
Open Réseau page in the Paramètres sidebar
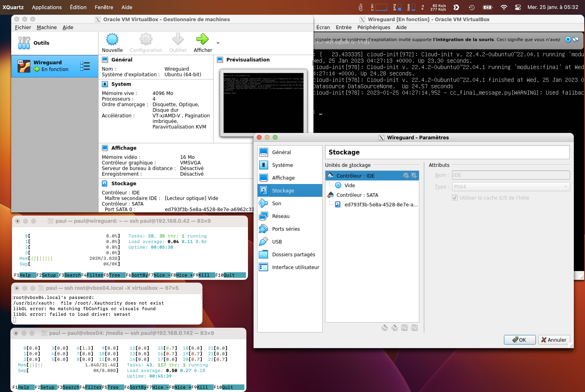[290, 216]
